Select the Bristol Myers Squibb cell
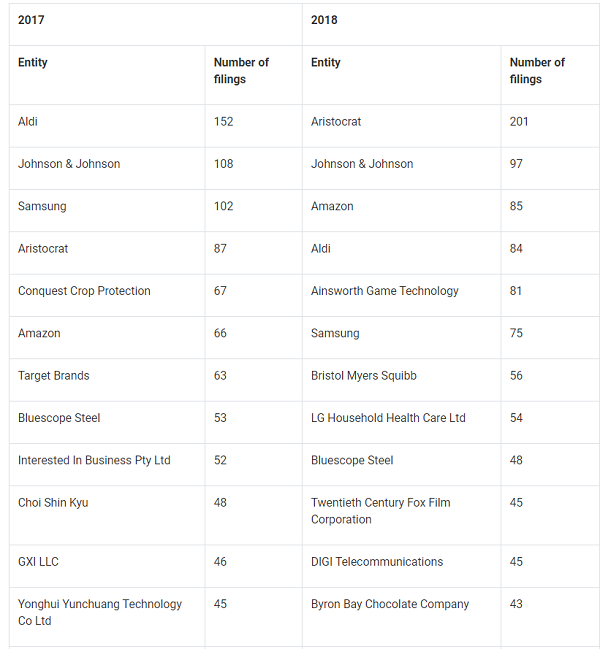Screen dimensions: 600x649 pos(364,376)
